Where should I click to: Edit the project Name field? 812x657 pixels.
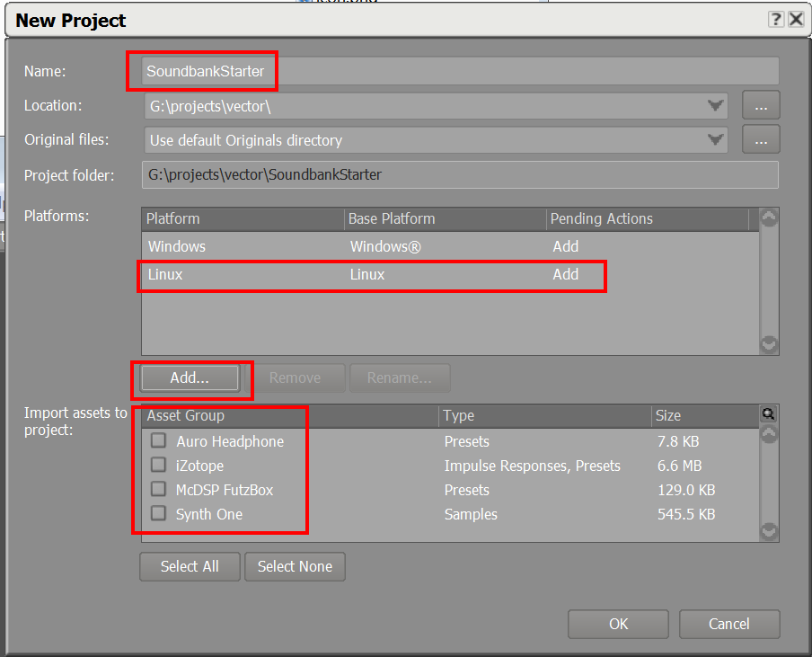[359, 71]
